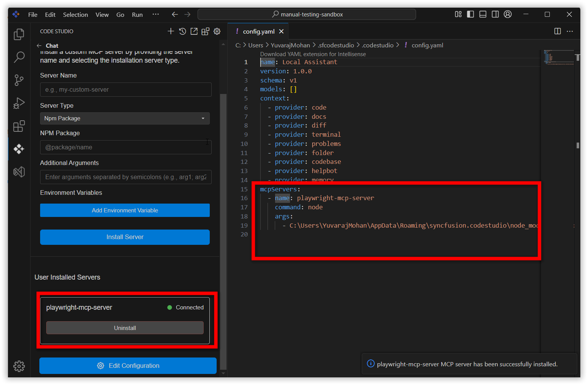Open Visual Studio icon in activity bar
Screen dimensions: 588x385
tap(19, 172)
